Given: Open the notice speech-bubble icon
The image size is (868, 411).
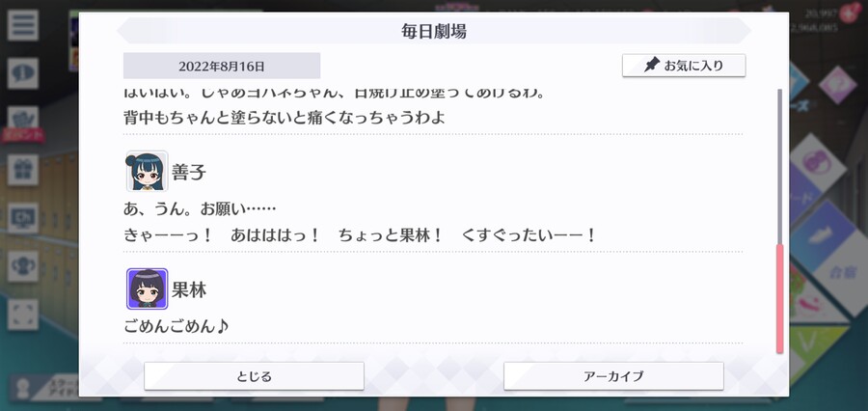Looking at the screenshot, I should (x=23, y=73).
